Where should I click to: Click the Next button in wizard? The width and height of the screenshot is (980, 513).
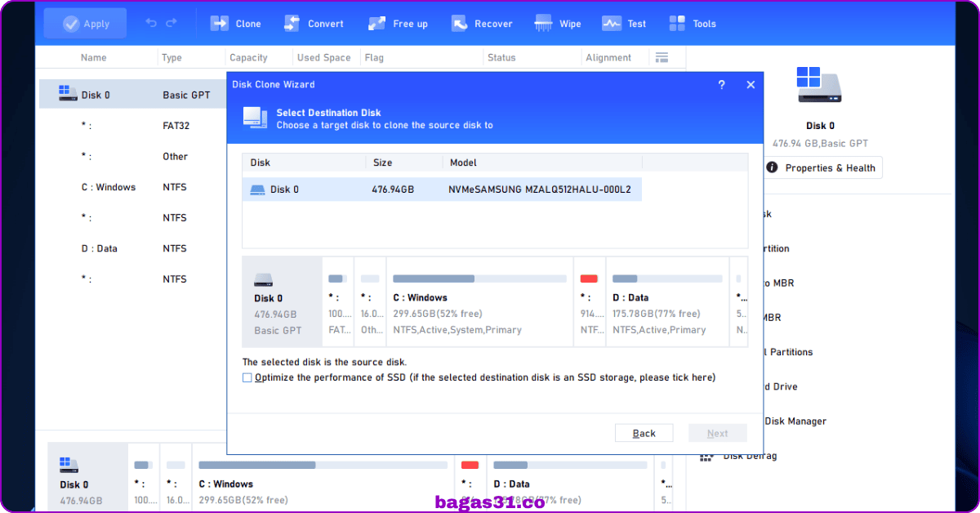(717, 433)
